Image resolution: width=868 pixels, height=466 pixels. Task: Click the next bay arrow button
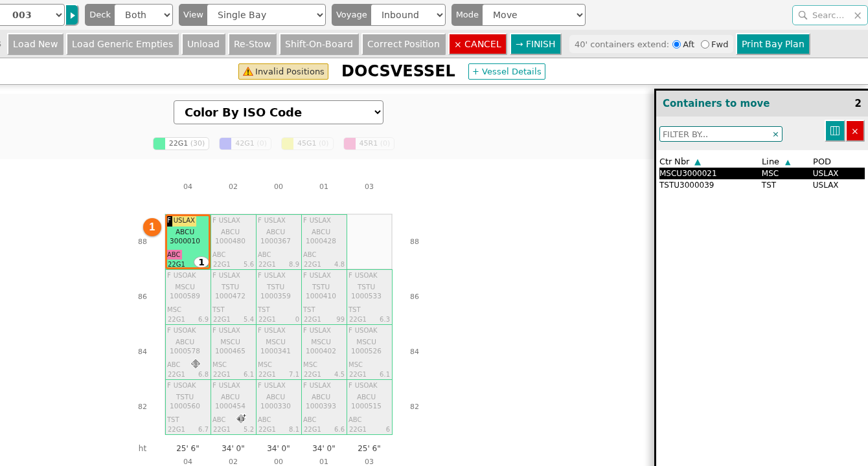coord(72,15)
